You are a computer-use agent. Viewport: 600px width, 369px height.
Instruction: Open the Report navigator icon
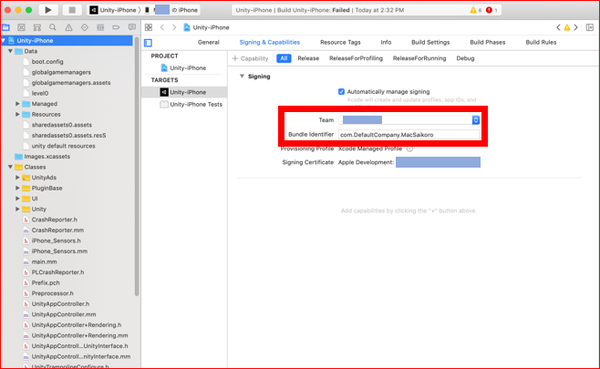pyautogui.click(x=132, y=27)
